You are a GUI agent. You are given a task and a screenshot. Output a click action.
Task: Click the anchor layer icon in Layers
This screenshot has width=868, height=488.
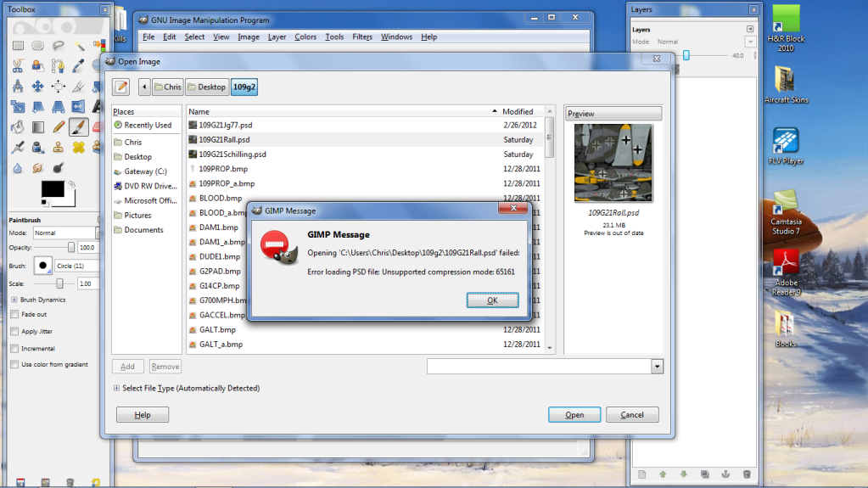click(725, 474)
